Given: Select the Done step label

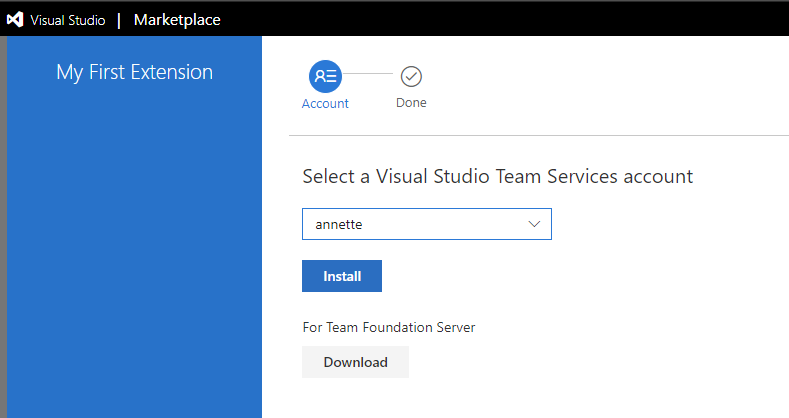Looking at the screenshot, I should coord(411,103).
